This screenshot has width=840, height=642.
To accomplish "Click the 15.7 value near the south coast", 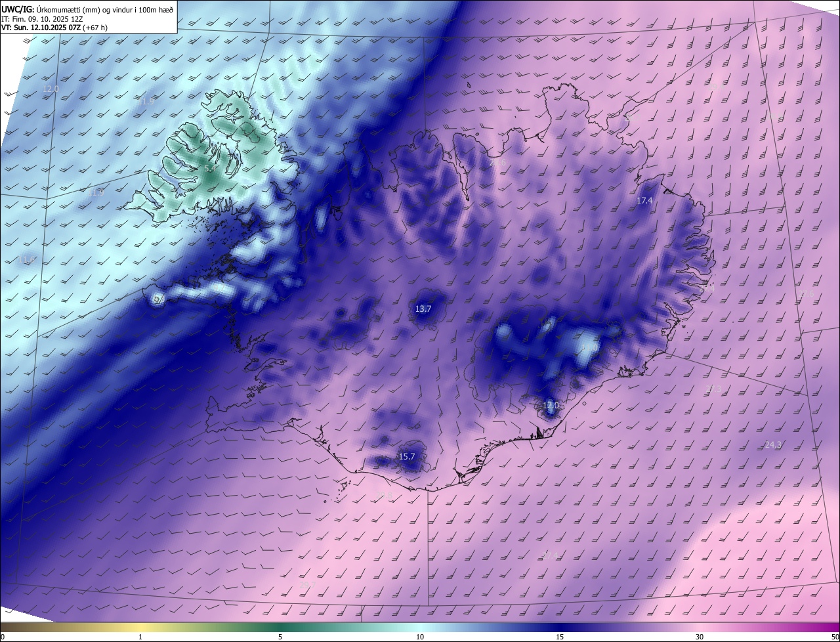I will (407, 457).
